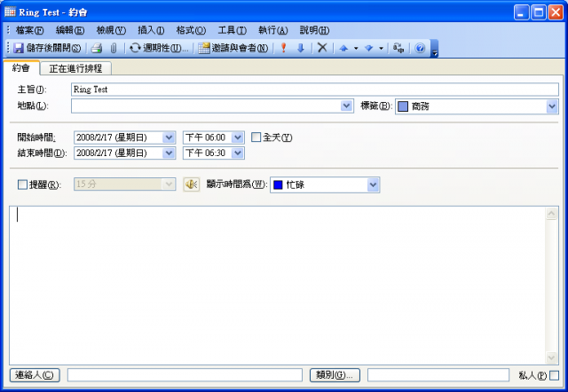Open the toolbar options overflow arrow

click(x=434, y=49)
